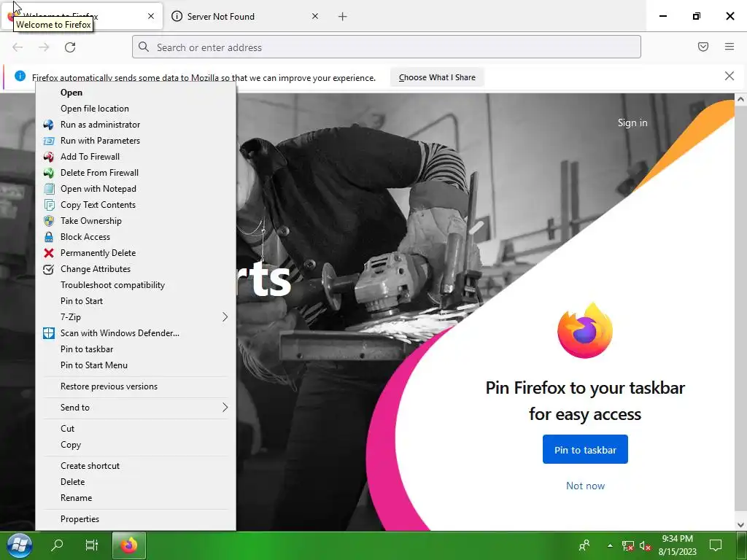The height and width of the screenshot is (560, 747).
Task: Choose Cut in the context menu
Action: tap(67, 429)
